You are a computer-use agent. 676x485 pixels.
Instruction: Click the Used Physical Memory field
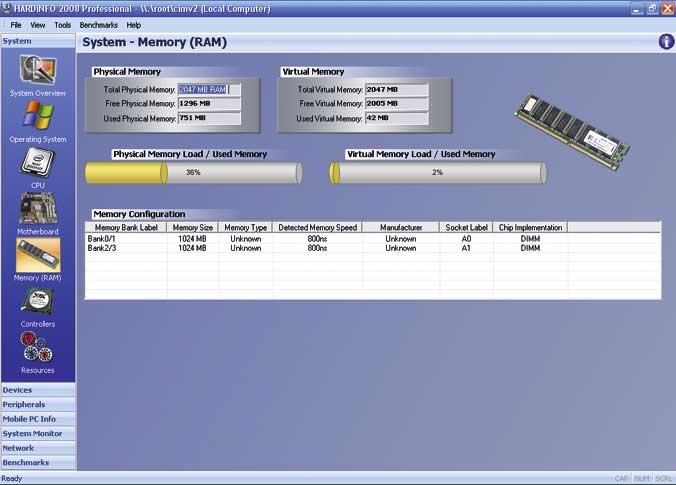point(209,118)
